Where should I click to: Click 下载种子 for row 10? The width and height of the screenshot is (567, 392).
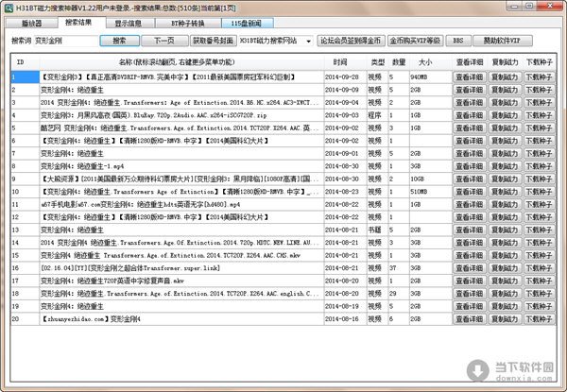click(x=539, y=192)
